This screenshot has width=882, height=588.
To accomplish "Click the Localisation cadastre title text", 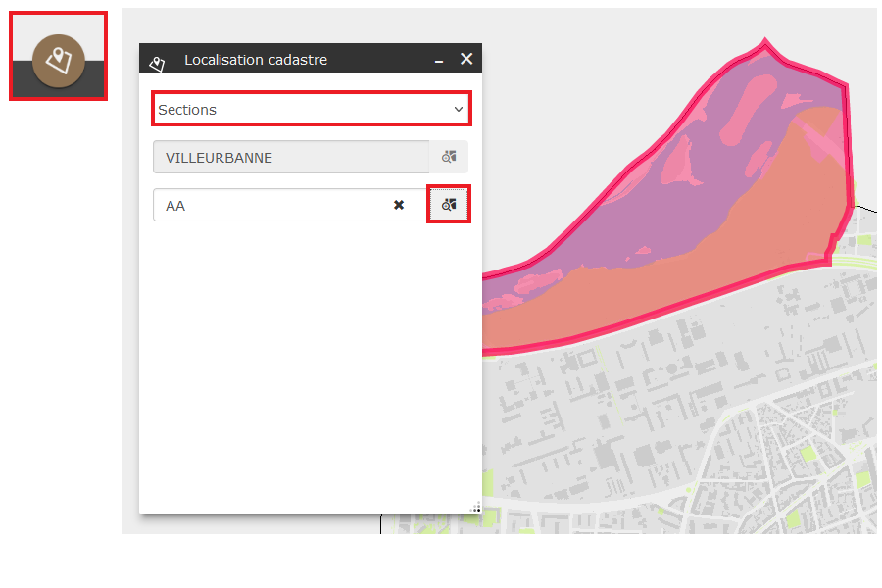I will tap(256, 60).
